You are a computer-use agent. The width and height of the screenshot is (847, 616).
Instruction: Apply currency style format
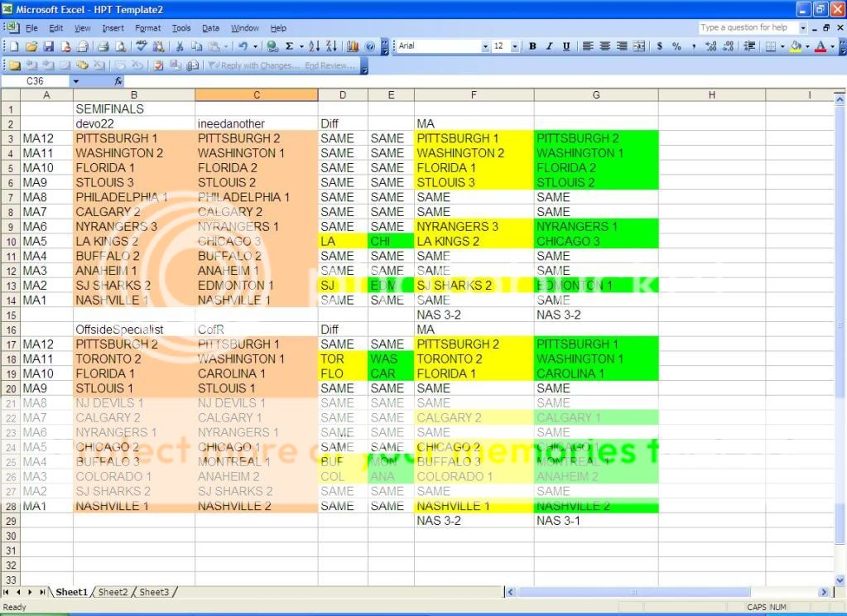pos(660,46)
